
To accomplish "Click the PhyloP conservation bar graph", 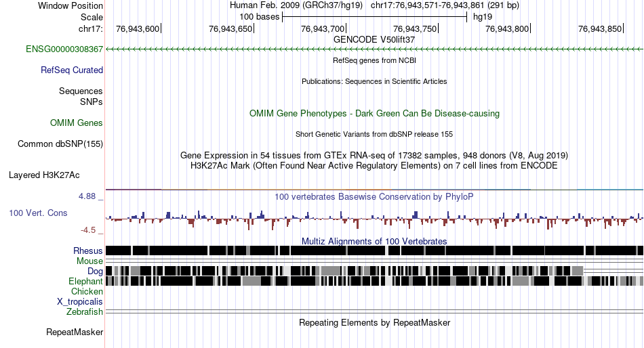I will tap(375, 220).
